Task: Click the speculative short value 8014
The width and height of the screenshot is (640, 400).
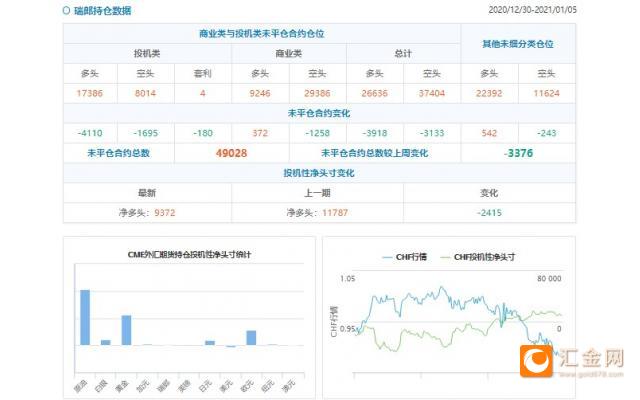Action: (145, 93)
